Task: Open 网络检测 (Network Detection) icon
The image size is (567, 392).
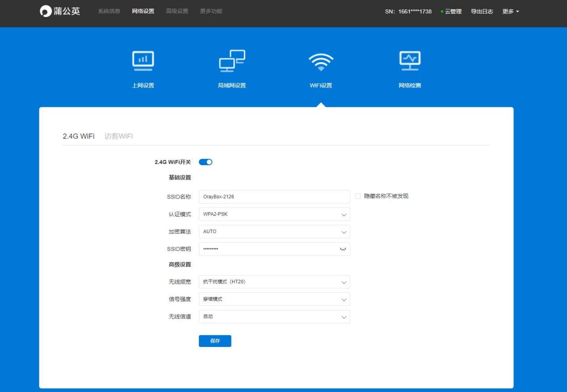Action: tap(410, 61)
